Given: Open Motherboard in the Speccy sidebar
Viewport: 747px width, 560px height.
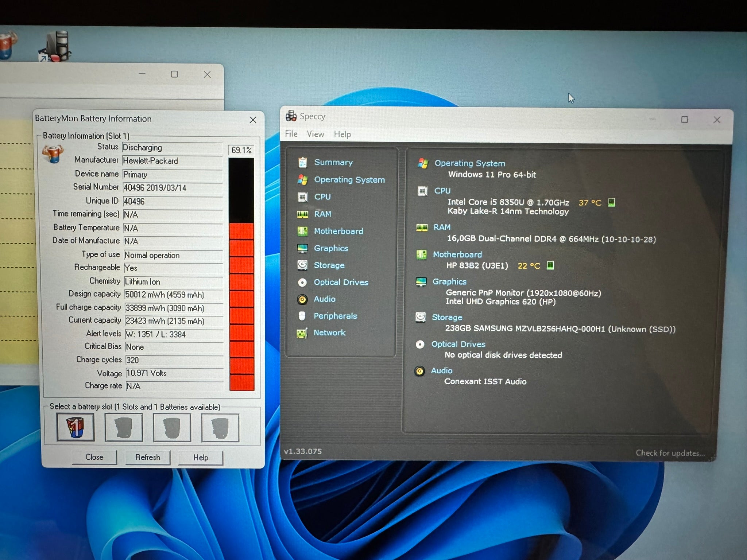Looking at the screenshot, I should 338,231.
